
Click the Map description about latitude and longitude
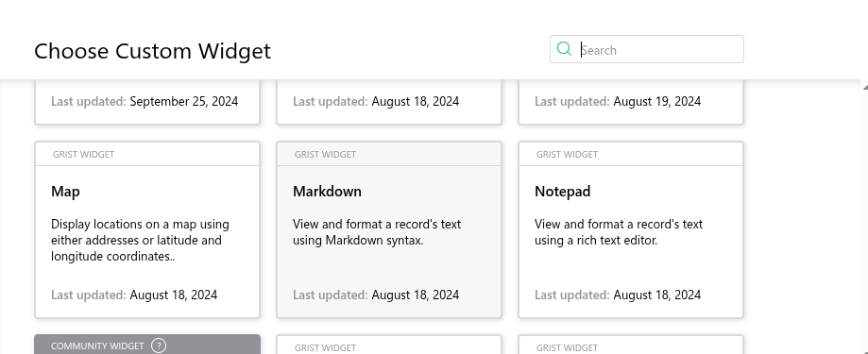[x=140, y=240]
